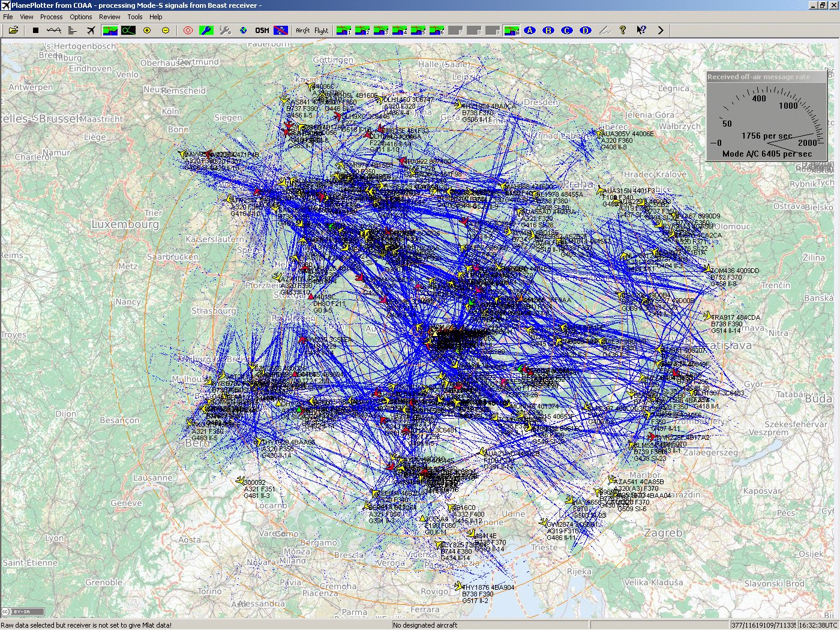Open the Options menu
840x630 pixels.
pyautogui.click(x=81, y=17)
